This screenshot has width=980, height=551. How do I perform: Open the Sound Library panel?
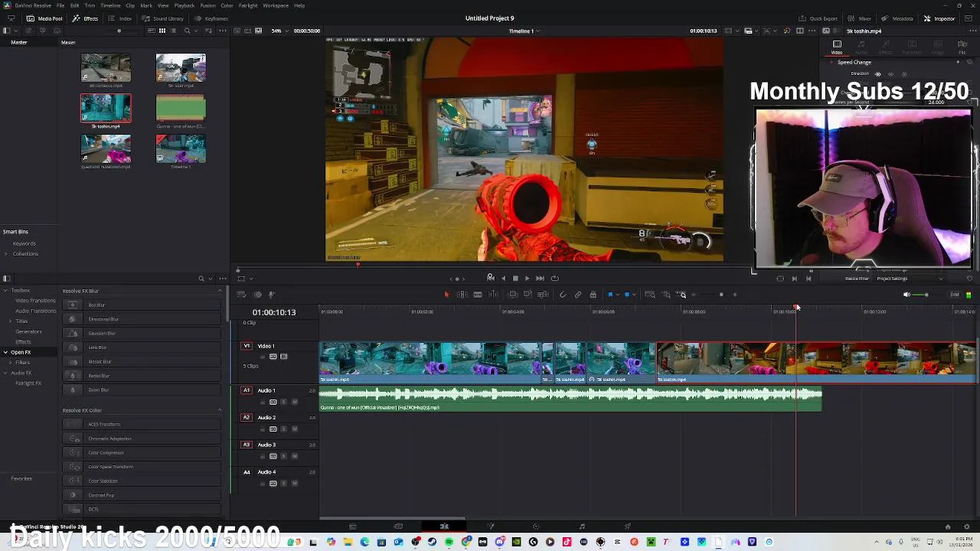(x=162, y=18)
